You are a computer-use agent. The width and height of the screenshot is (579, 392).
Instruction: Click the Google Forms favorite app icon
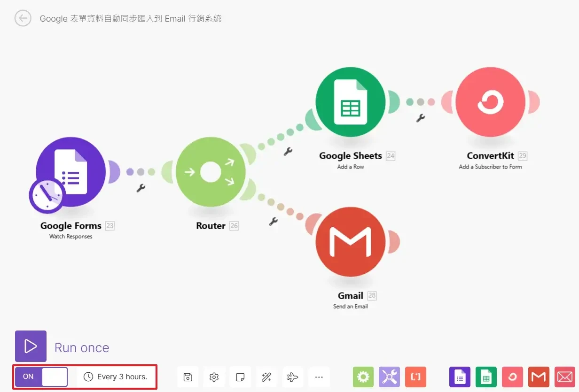[x=460, y=377]
